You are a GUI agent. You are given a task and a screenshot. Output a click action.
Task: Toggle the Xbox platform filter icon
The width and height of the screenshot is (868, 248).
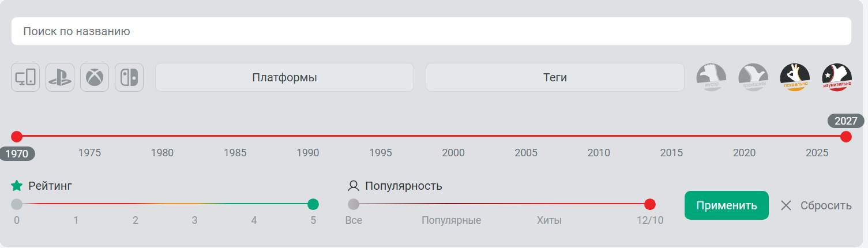(x=95, y=77)
